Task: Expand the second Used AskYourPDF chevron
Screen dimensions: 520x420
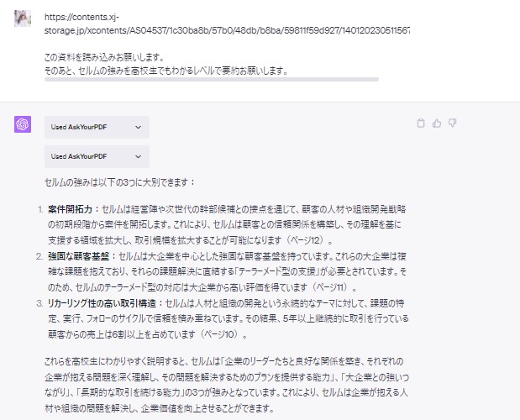Action: pos(138,156)
